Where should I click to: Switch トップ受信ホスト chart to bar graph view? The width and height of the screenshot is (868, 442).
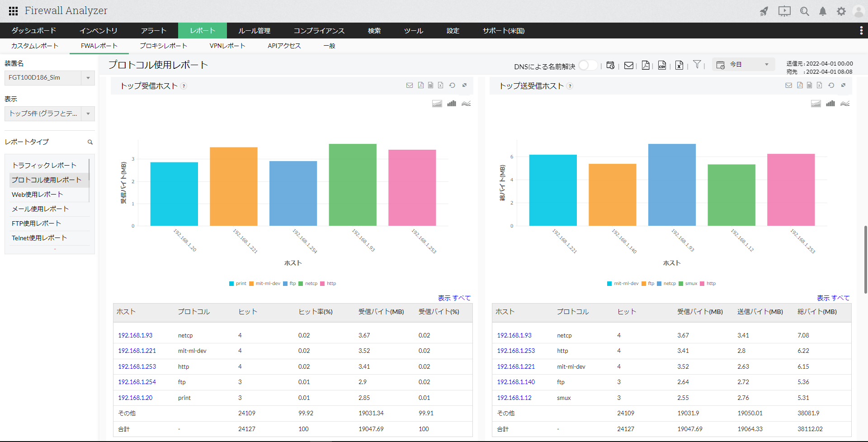(451, 104)
